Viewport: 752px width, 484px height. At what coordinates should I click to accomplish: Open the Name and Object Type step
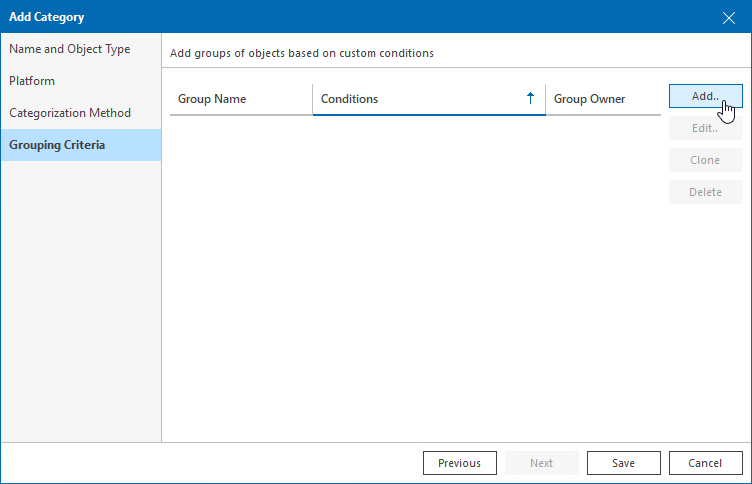coord(81,49)
